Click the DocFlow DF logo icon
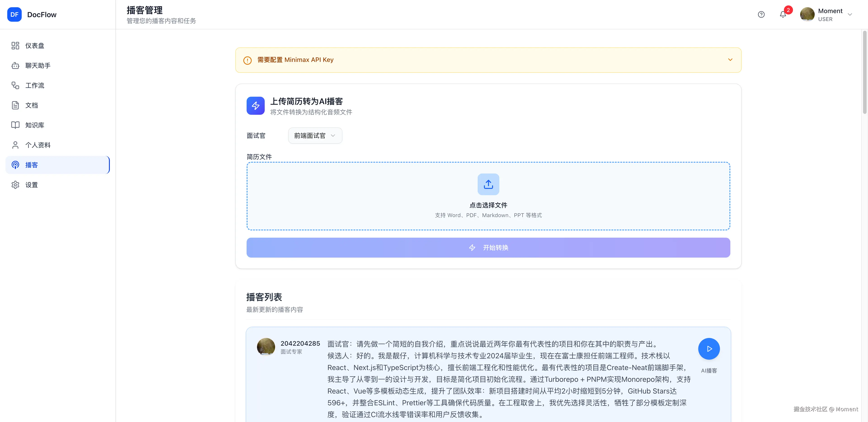This screenshot has height=422, width=868. coord(14,14)
